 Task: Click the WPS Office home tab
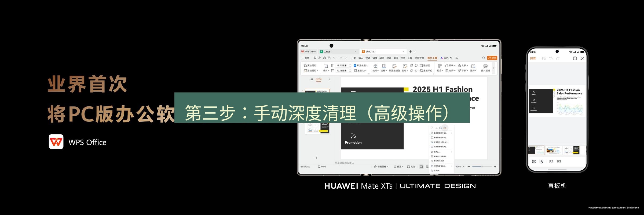[x=308, y=52]
